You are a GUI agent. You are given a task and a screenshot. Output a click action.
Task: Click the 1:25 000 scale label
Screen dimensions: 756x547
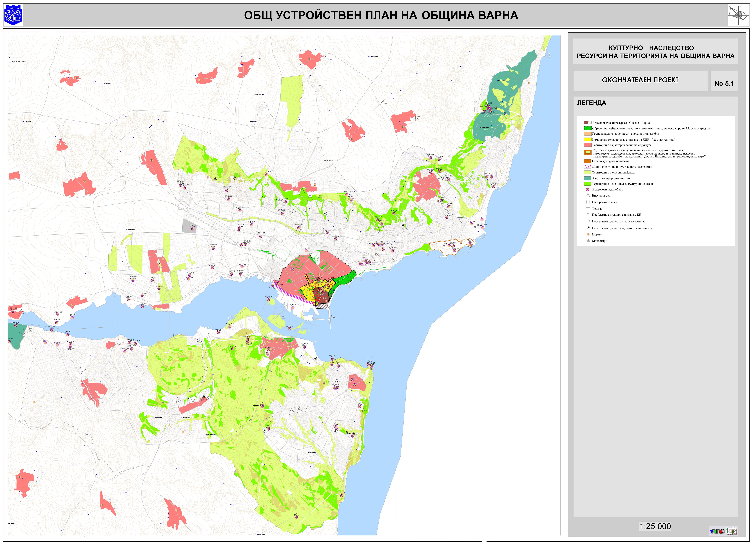pos(655,526)
